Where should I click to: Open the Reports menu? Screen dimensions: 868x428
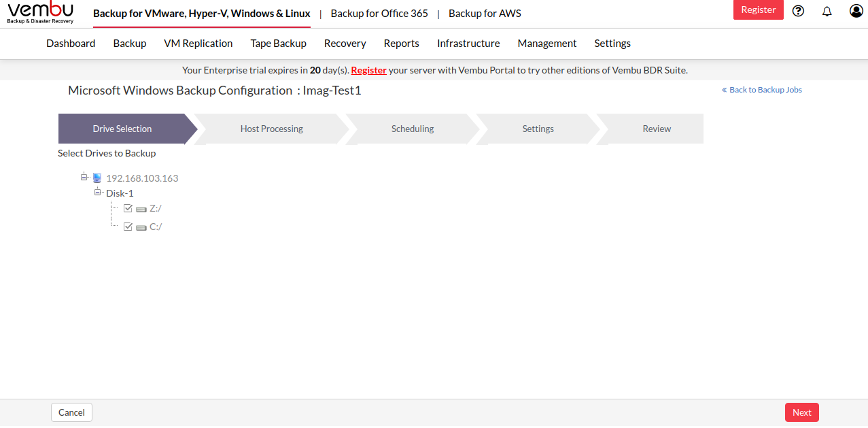(402, 44)
